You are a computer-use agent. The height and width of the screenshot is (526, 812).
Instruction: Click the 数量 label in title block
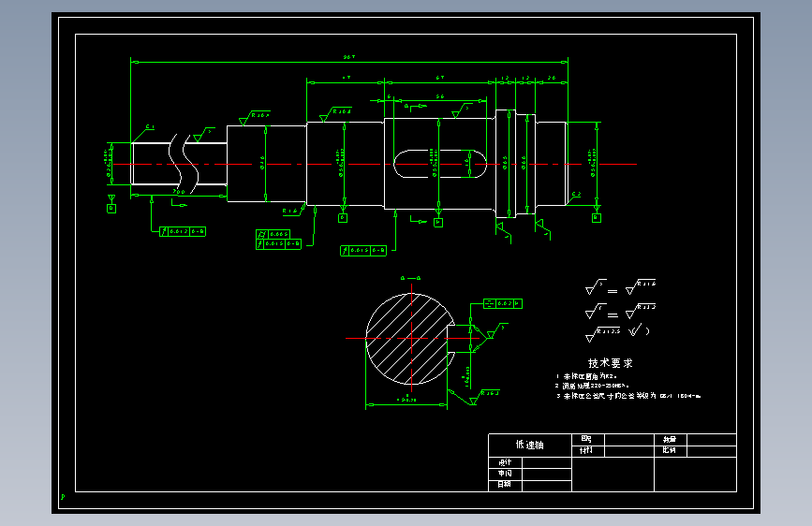click(670, 440)
